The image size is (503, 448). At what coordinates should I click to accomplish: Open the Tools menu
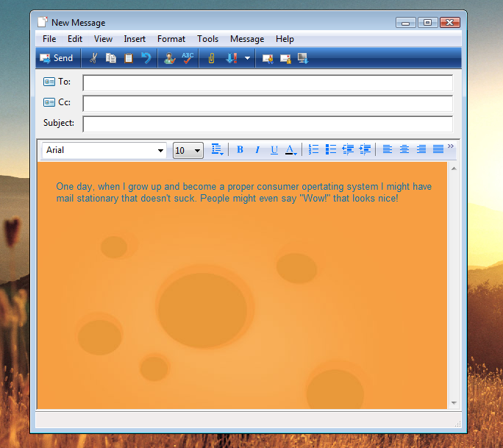[x=207, y=39]
